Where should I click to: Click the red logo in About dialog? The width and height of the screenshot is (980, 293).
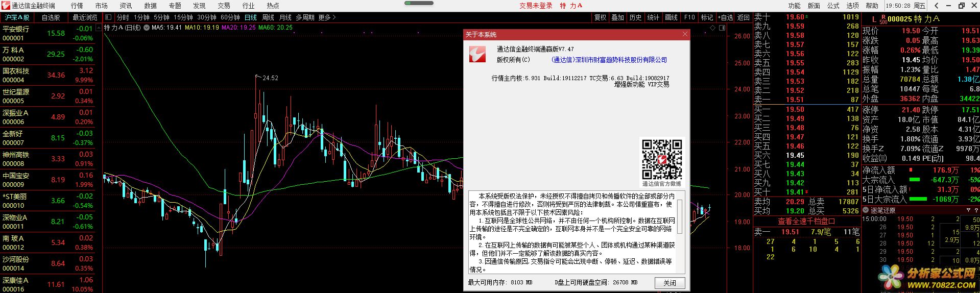pos(477,55)
